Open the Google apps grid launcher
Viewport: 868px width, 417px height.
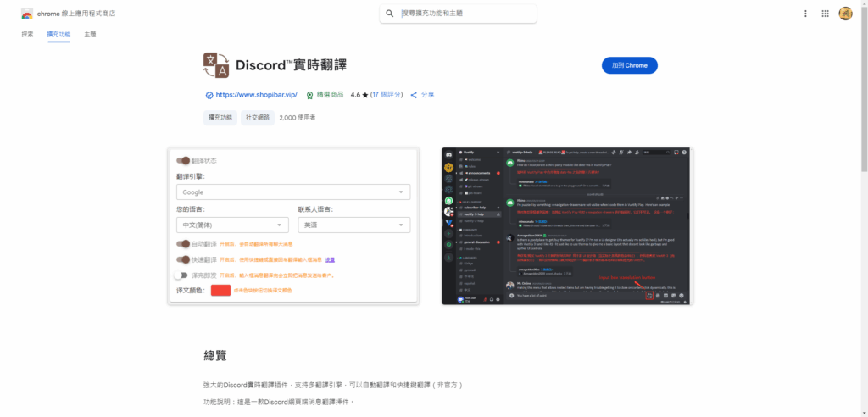tap(826, 14)
